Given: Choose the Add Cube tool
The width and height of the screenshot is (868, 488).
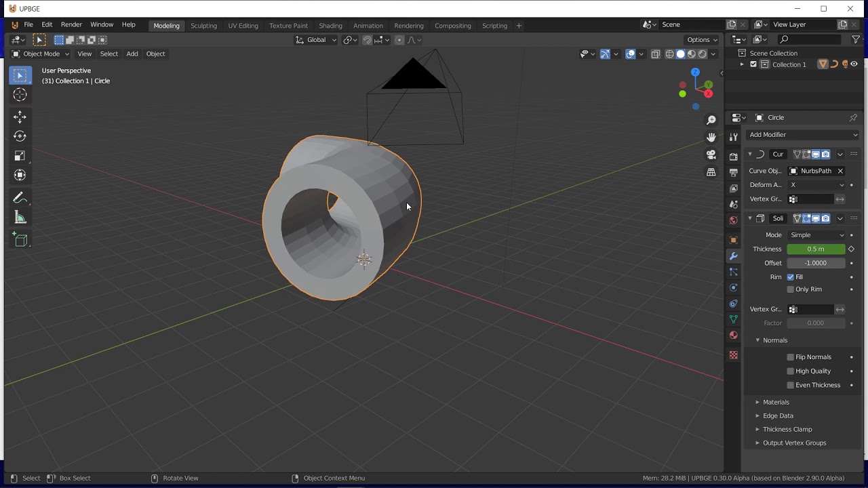Looking at the screenshot, I should (20, 240).
